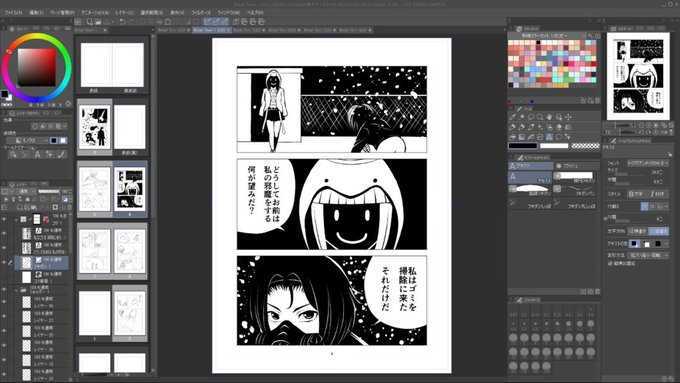Select the Pen tool in the tool palette

pyautogui.click(x=513, y=127)
